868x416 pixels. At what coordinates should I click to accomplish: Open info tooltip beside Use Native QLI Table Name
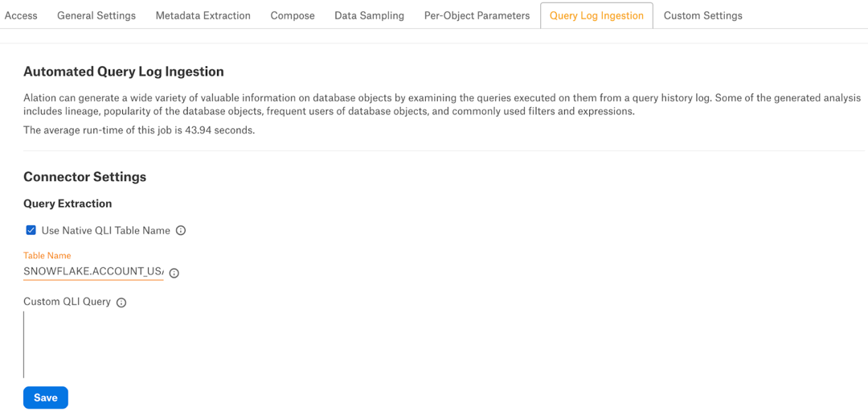(181, 230)
